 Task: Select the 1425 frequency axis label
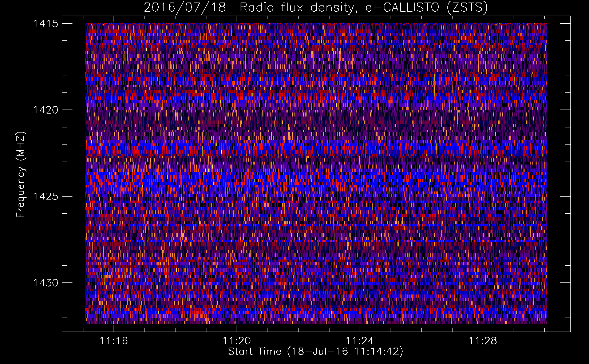(46, 197)
